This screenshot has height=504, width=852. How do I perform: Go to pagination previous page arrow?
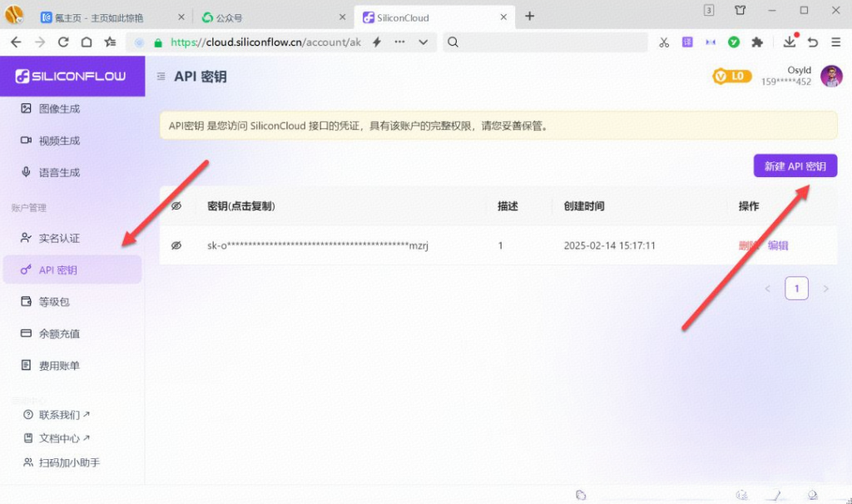768,289
